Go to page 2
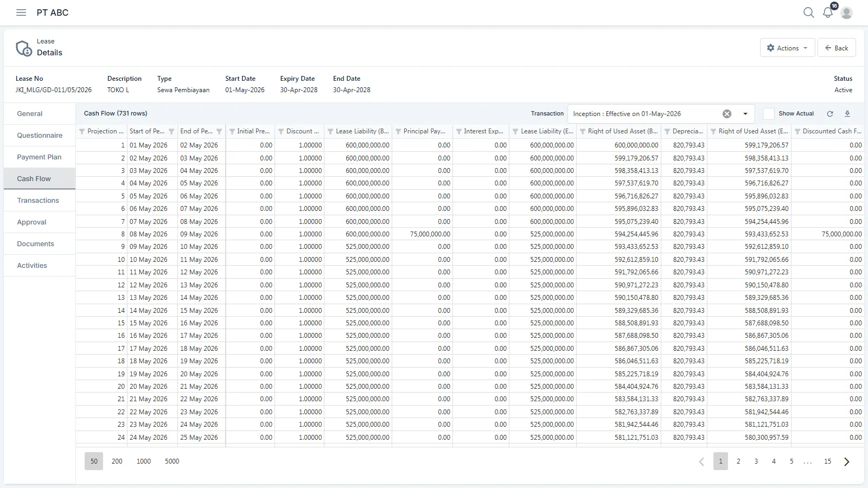Viewport: 868px width, 488px height. point(738,461)
